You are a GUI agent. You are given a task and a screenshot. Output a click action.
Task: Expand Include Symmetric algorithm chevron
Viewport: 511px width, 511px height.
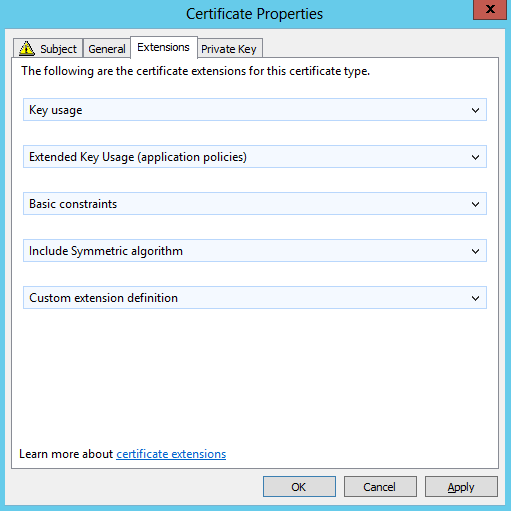(x=475, y=251)
